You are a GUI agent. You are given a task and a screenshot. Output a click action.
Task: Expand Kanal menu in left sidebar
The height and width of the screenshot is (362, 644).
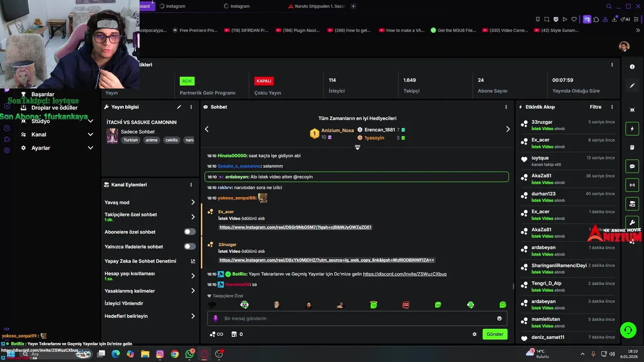click(91, 134)
